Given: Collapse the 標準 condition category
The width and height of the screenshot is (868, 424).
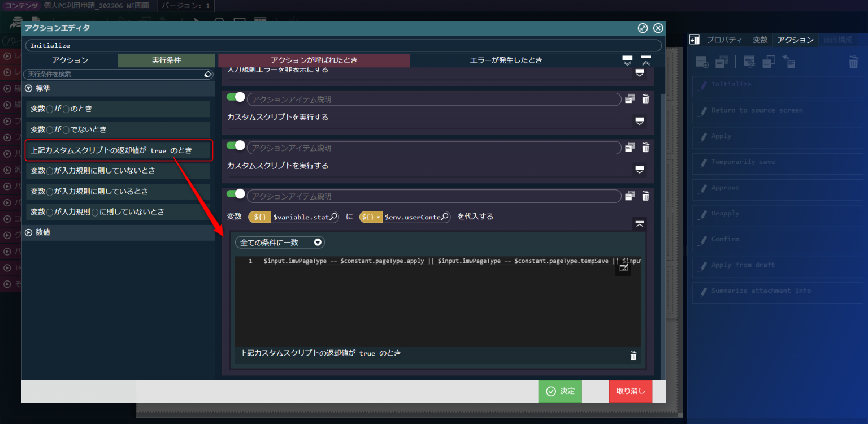Looking at the screenshot, I should point(29,89).
